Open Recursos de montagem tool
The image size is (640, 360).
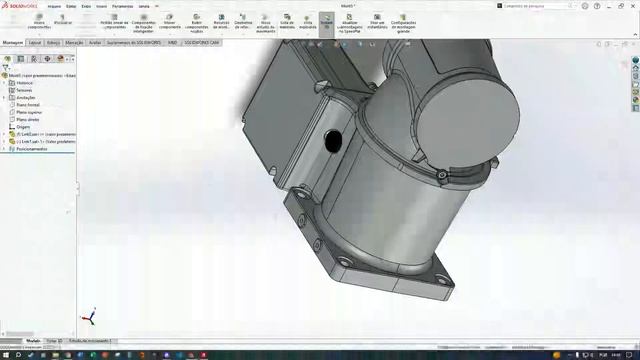[x=221, y=22]
